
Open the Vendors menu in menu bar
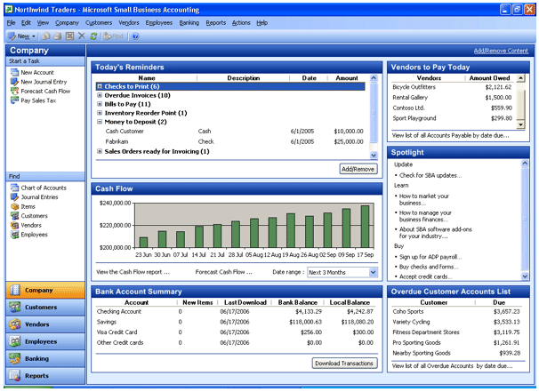click(x=128, y=22)
